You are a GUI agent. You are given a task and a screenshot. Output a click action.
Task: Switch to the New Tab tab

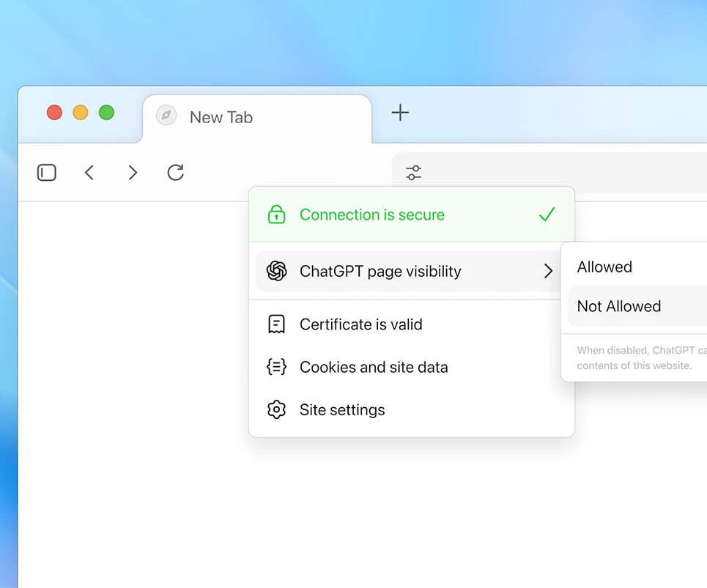pyautogui.click(x=221, y=117)
